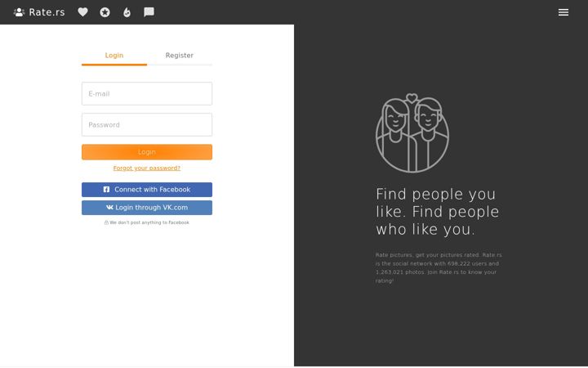Expand the hamburger menu
This screenshot has width=588, height=368.
563,12
